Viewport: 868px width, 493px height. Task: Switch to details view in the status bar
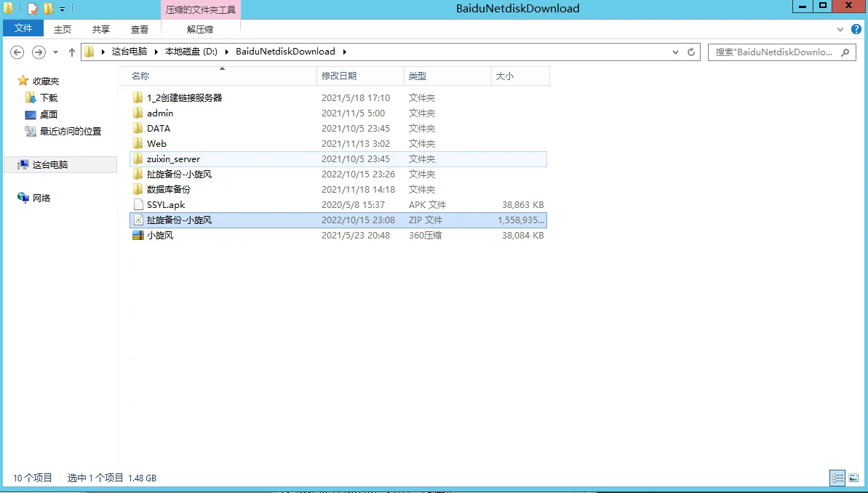[837, 478]
